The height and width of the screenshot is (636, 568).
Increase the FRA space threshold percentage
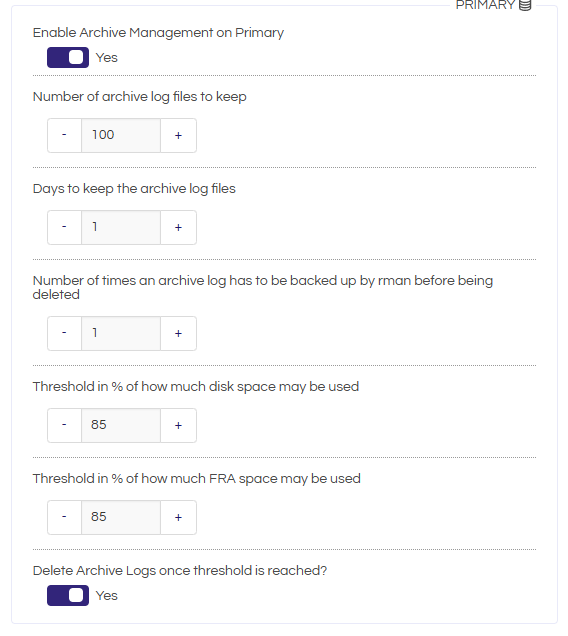(x=179, y=518)
